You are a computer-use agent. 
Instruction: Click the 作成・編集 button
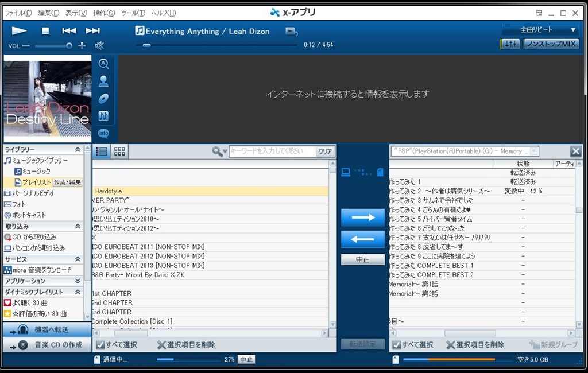(x=67, y=182)
